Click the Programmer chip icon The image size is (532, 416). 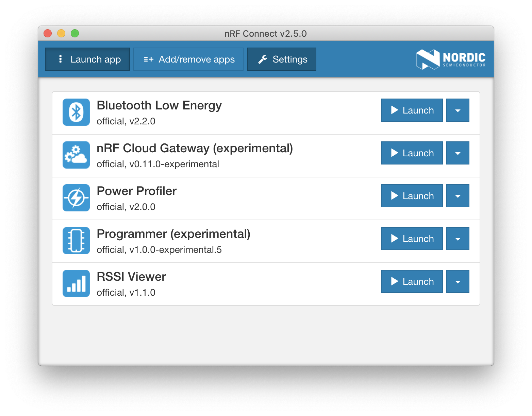(x=76, y=240)
